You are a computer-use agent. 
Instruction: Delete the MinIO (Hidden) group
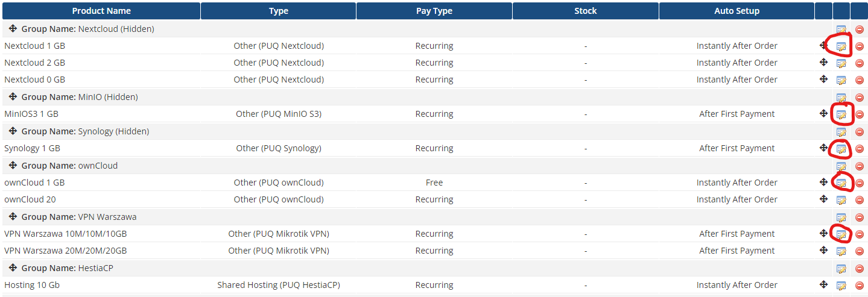tap(860, 98)
